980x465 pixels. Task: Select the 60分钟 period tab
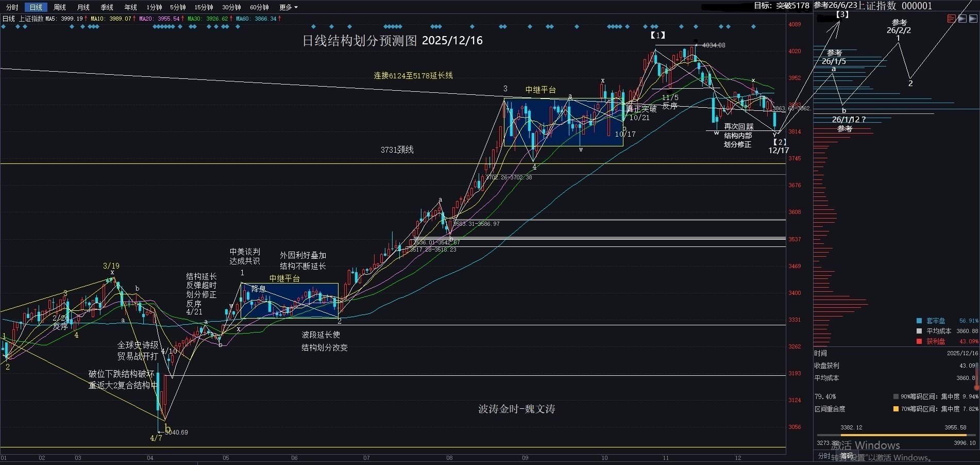260,7
